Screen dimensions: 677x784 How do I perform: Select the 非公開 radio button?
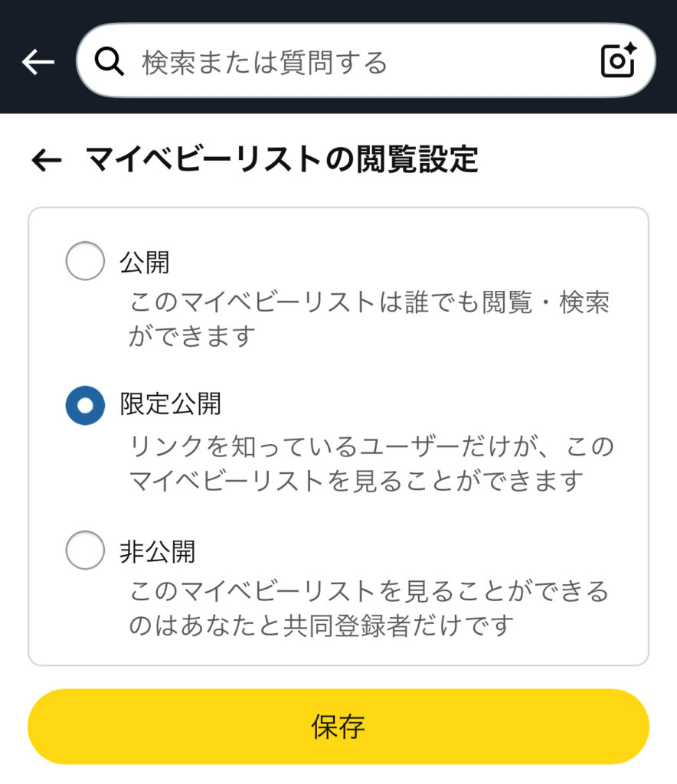[x=85, y=550]
